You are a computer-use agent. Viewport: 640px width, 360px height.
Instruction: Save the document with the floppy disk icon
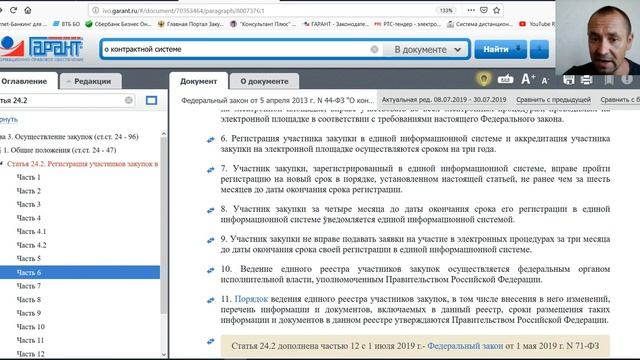pos(569,80)
